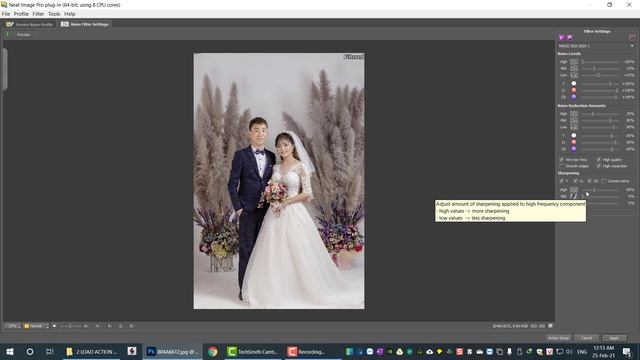Toggle the Very low freq checkbox
The width and height of the screenshot is (640, 360).
click(562, 160)
